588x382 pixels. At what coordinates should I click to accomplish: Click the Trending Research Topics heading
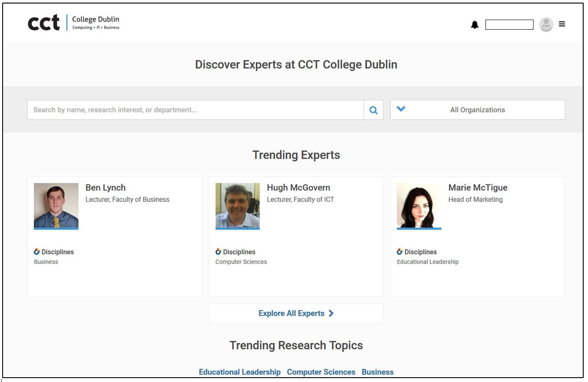point(296,345)
